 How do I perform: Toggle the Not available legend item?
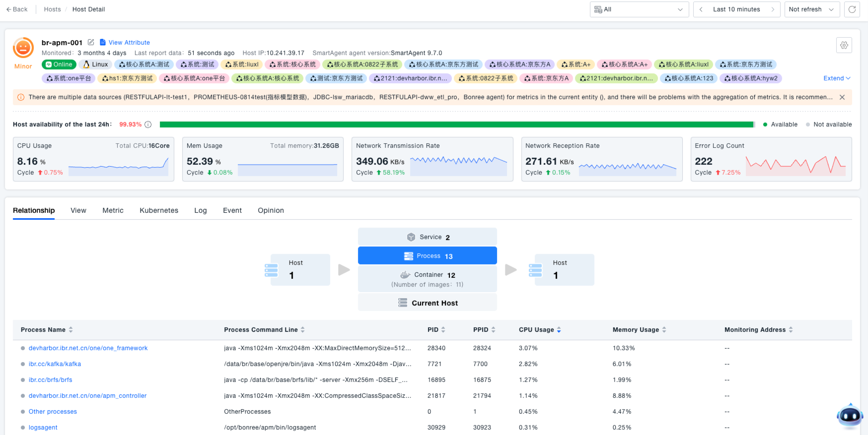click(828, 124)
